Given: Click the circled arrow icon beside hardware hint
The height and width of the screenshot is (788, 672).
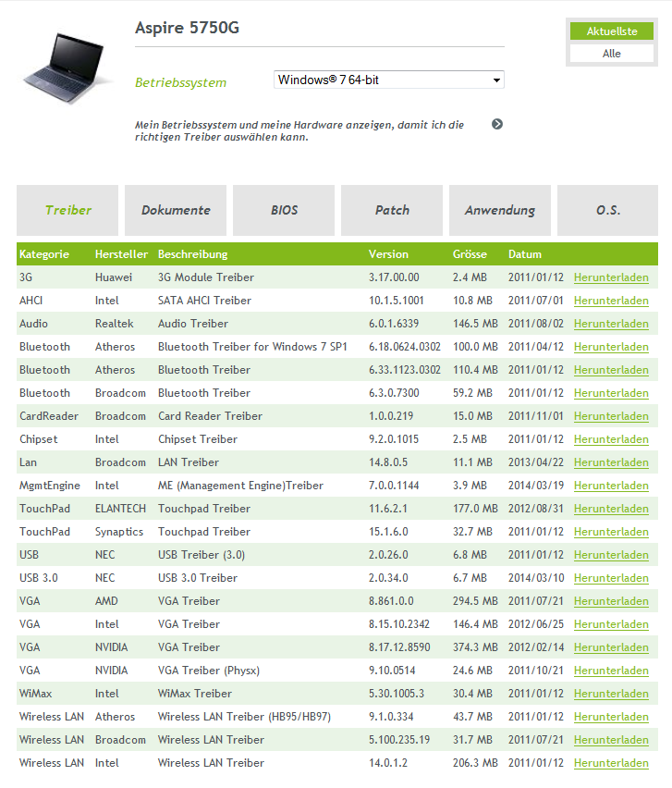Looking at the screenshot, I should pos(496,124).
